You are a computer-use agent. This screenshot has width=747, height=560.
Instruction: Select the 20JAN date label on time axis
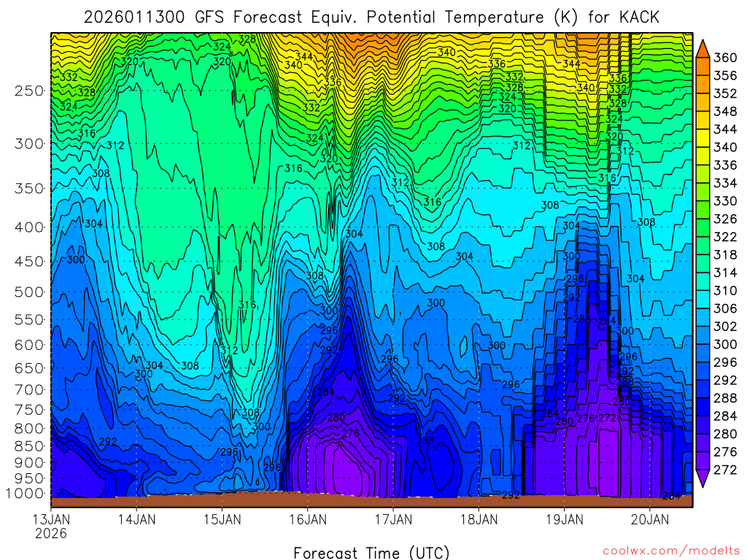pyautogui.click(x=650, y=519)
